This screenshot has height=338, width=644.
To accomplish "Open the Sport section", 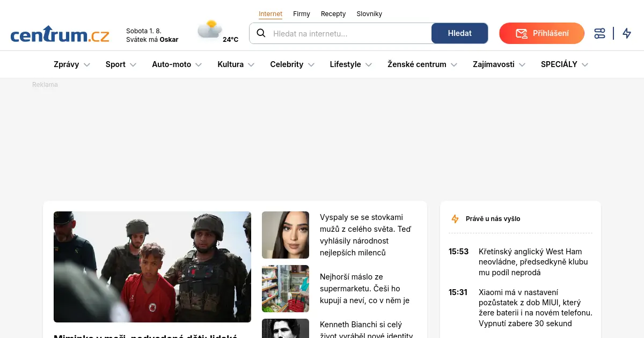I will 115,64.
